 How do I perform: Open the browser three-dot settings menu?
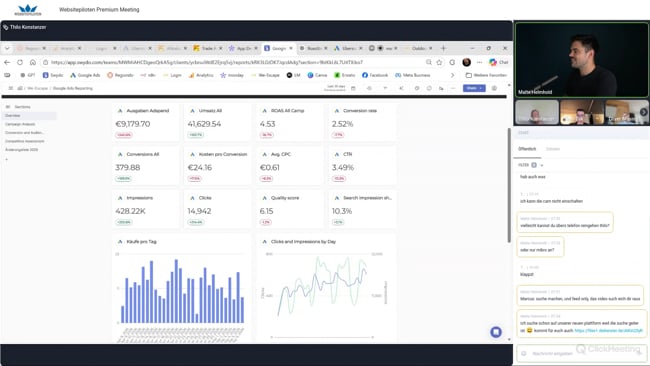[480, 62]
